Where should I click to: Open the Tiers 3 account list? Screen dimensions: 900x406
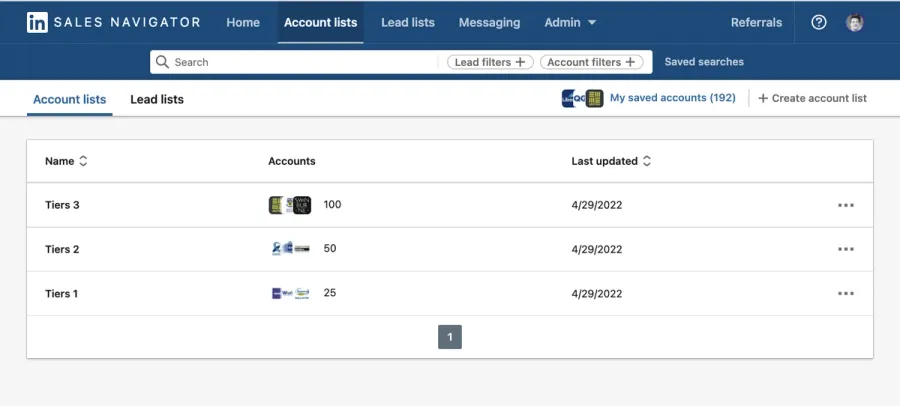coord(62,205)
